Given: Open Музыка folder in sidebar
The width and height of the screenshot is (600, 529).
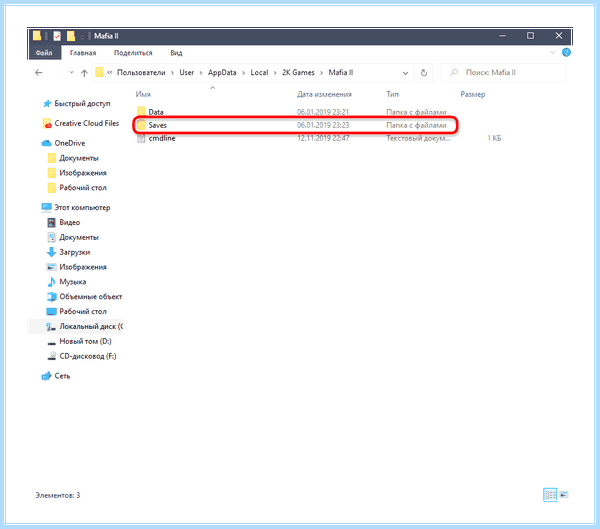Looking at the screenshot, I should pyautogui.click(x=73, y=282).
